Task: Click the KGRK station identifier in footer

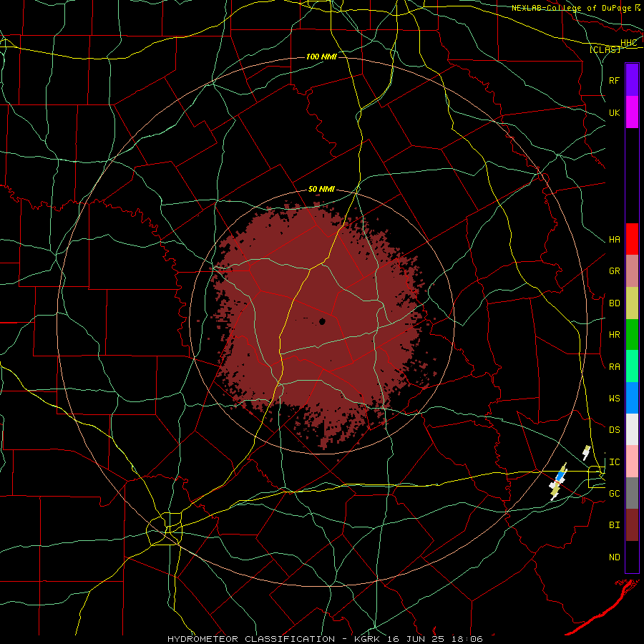Action: pyautogui.click(x=368, y=639)
